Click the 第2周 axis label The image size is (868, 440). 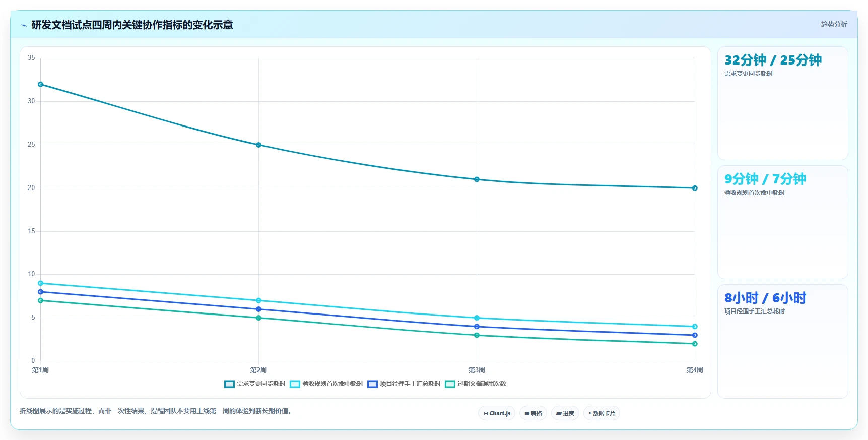(x=258, y=370)
